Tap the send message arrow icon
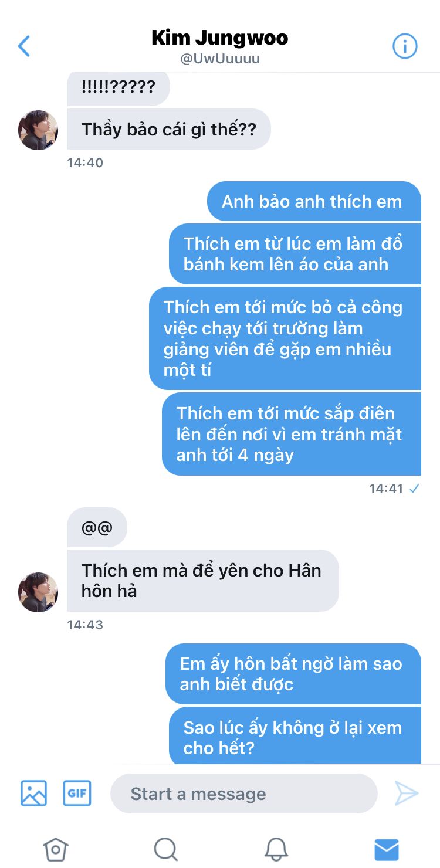440x868 pixels. (x=406, y=794)
